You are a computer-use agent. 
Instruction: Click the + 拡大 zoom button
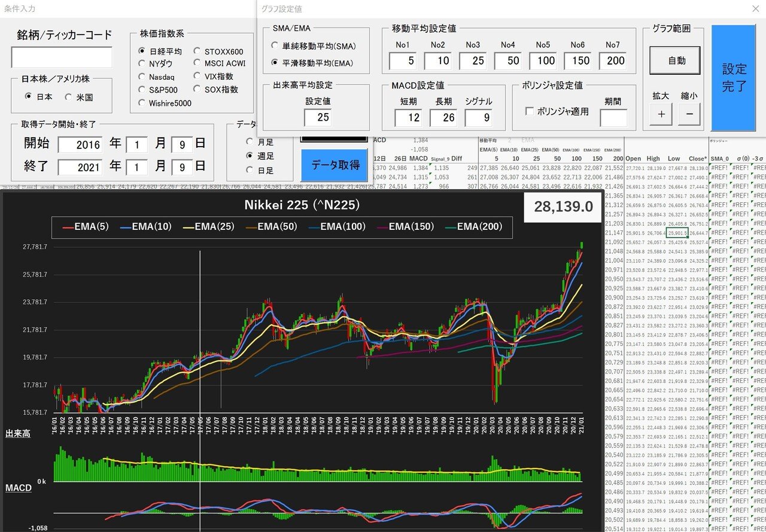pyautogui.click(x=661, y=114)
